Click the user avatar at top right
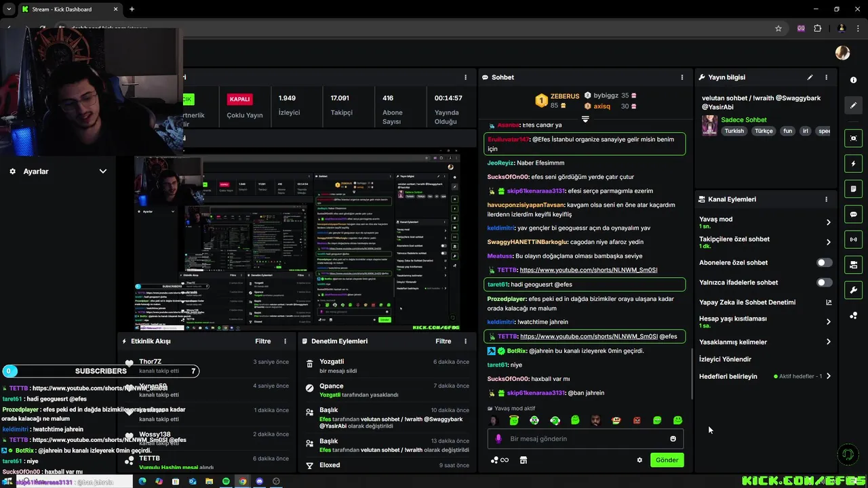 point(842,52)
